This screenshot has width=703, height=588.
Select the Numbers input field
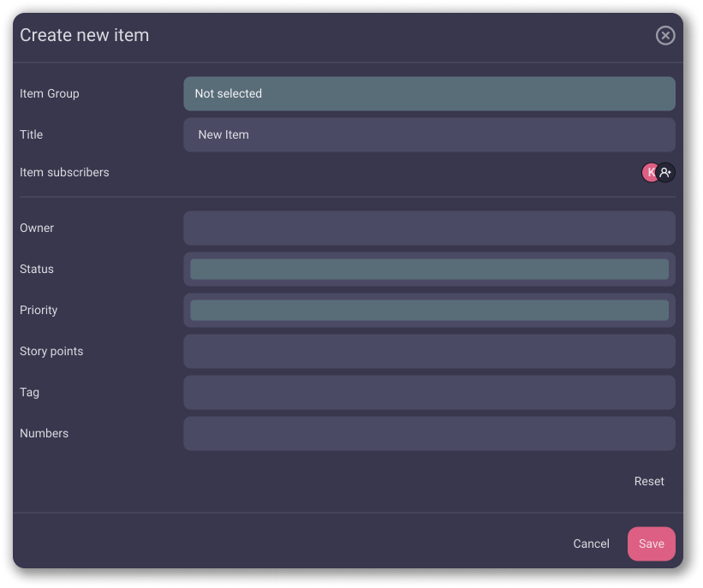[429, 434]
